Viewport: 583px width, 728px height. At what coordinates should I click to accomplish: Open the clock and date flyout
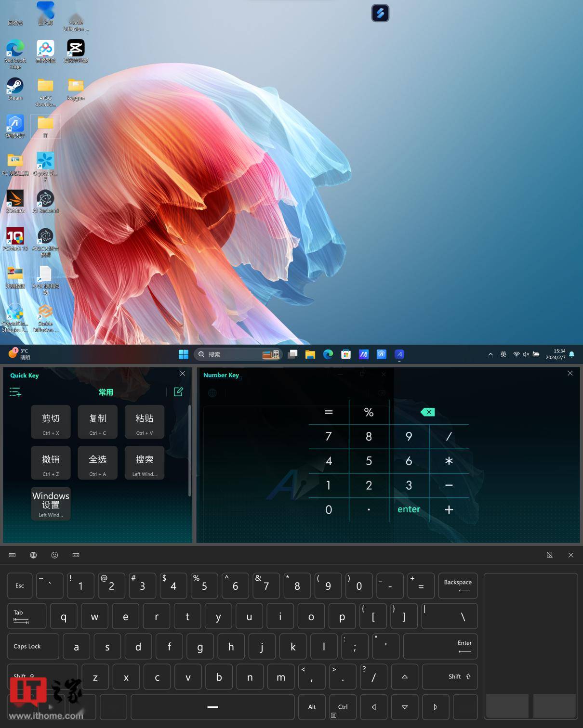pos(555,354)
